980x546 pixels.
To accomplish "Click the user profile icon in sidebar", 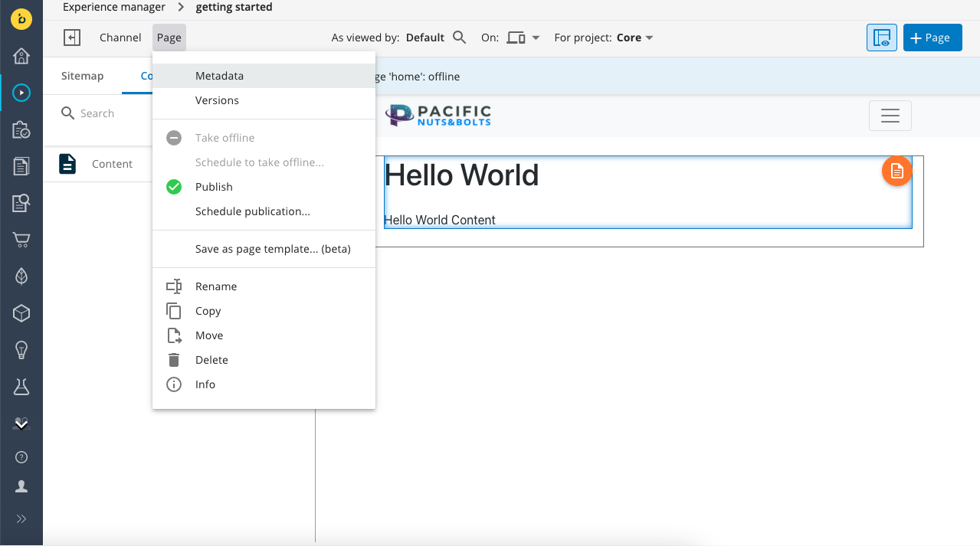I will pyautogui.click(x=21, y=486).
